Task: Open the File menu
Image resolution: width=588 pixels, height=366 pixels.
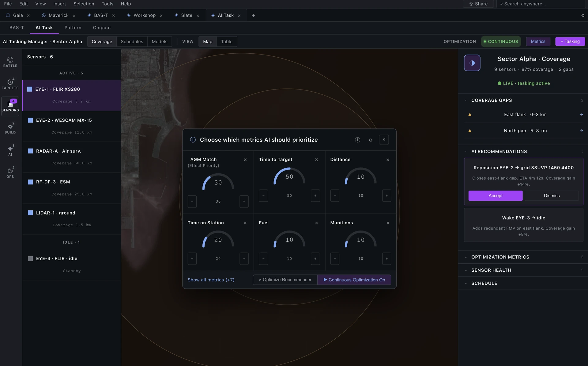Action: pos(8,4)
